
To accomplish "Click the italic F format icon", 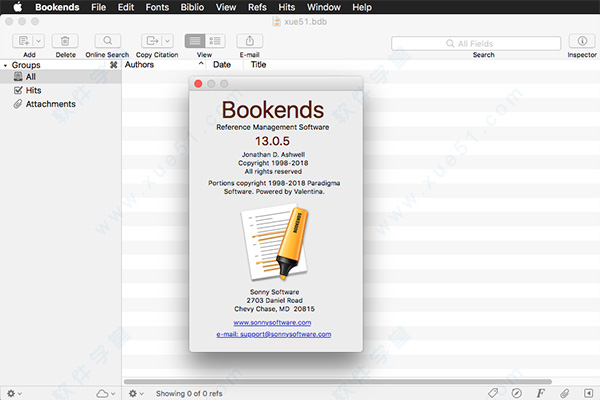I will (x=540, y=393).
